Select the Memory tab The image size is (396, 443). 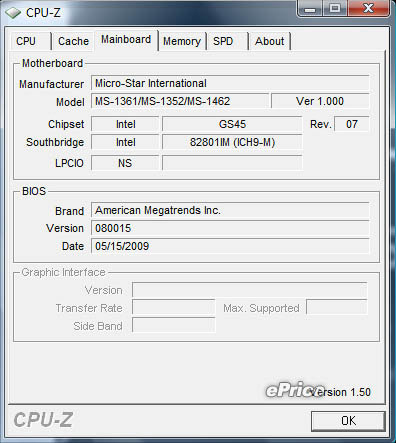pyautogui.click(x=182, y=41)
